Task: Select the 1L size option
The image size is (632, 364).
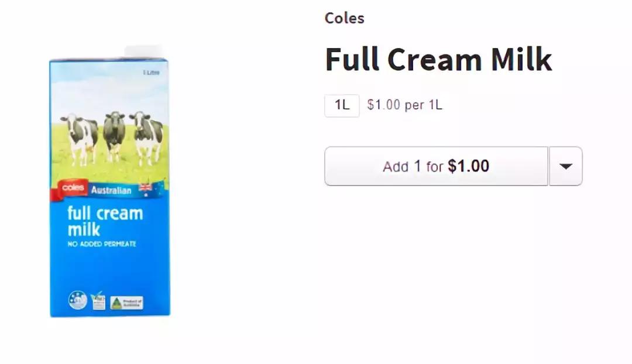Action: click(x=342, y=105)
